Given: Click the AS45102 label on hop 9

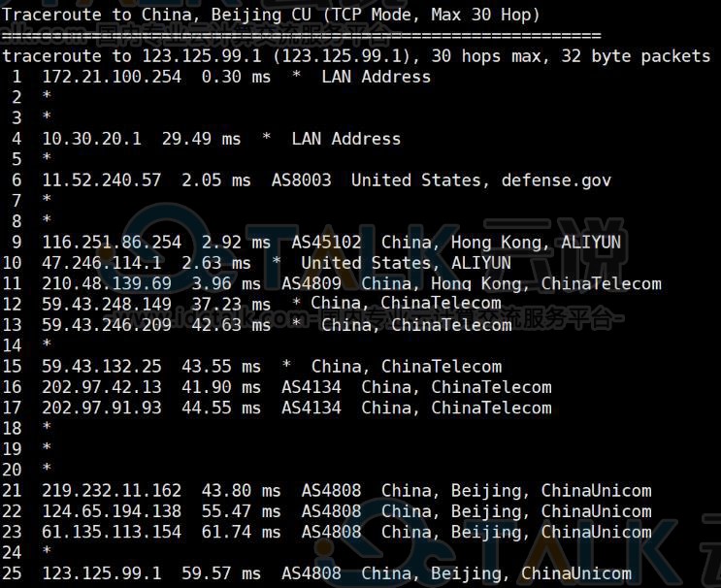Looking at the screenshot, I should 326,243.
